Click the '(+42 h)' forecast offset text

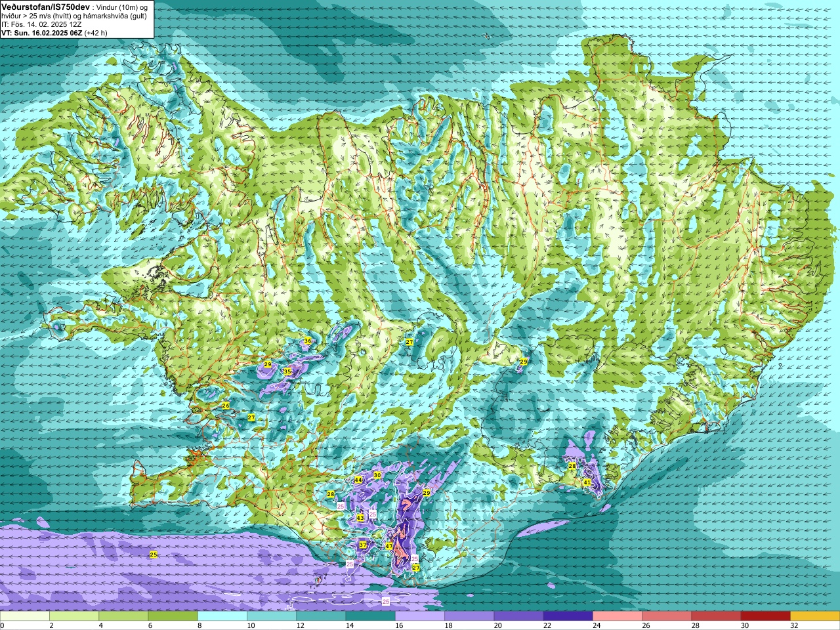pos(96,32)
